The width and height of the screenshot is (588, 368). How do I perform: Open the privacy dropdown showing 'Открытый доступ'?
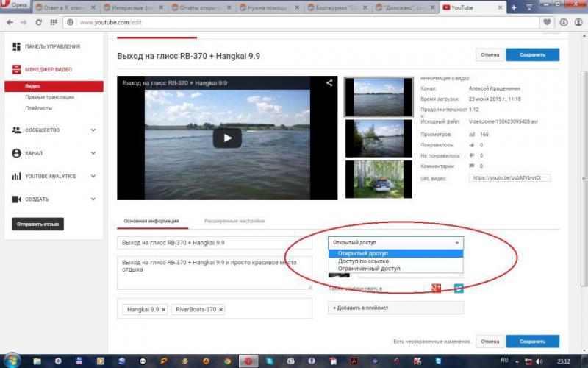point(395,243)
